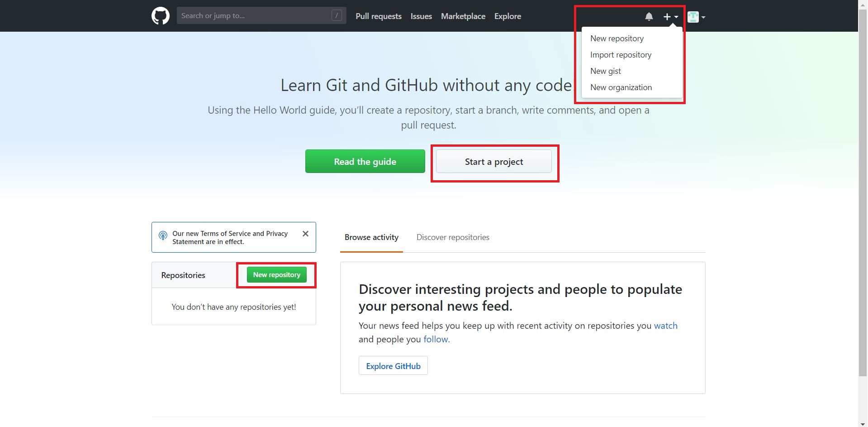Click the Read the guide button
The width and height of the screenshot is (868, 427).
point(365,161)
